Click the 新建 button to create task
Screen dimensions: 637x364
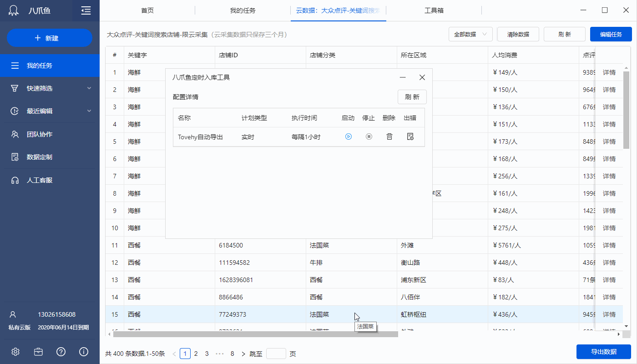point(49,38)
